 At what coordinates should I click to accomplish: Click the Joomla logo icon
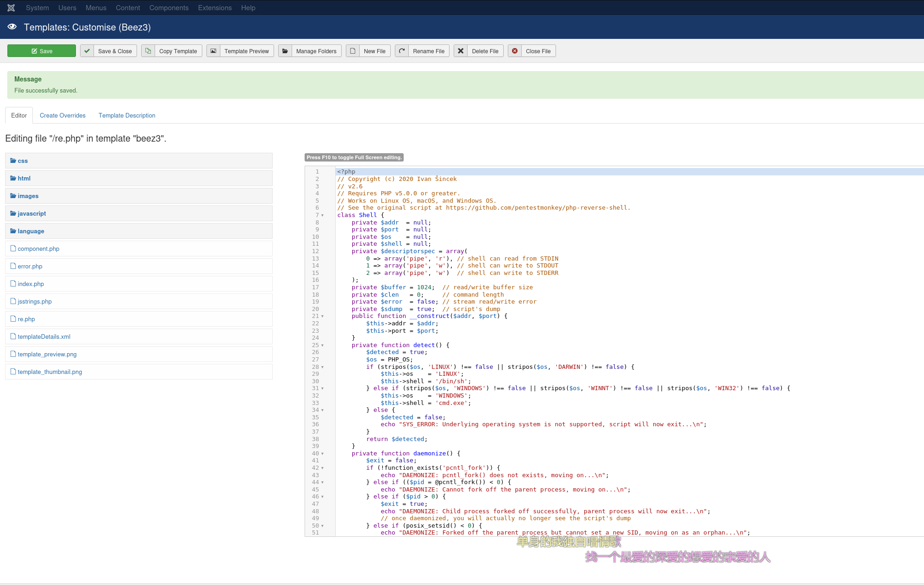point(11,7)
